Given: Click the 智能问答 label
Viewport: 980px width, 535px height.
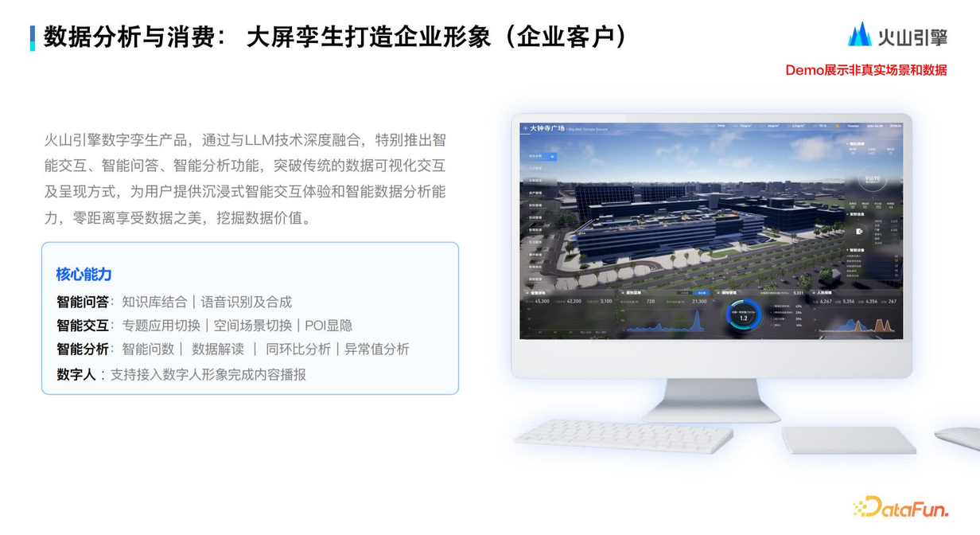Looking at the screenshot, I should [82, 302].
